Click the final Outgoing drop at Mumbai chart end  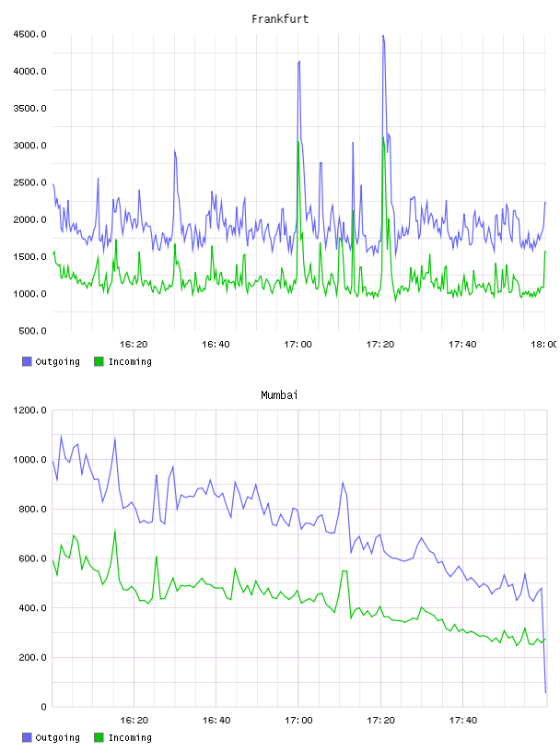(545, 690)
